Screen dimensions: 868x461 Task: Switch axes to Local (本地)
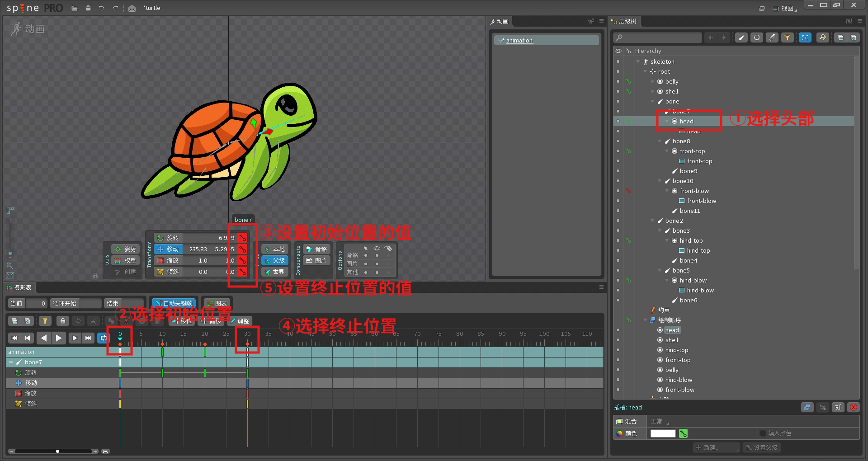tap(275, 249)
